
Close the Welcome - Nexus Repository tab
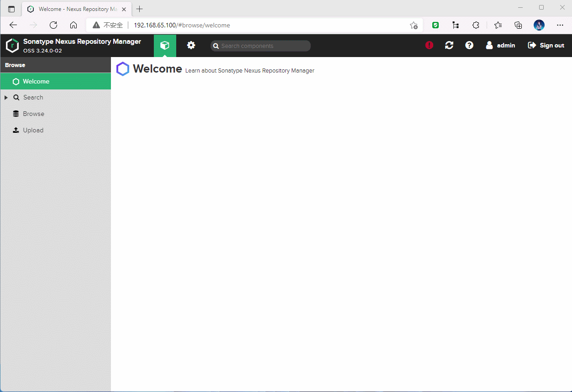point(124,9)
